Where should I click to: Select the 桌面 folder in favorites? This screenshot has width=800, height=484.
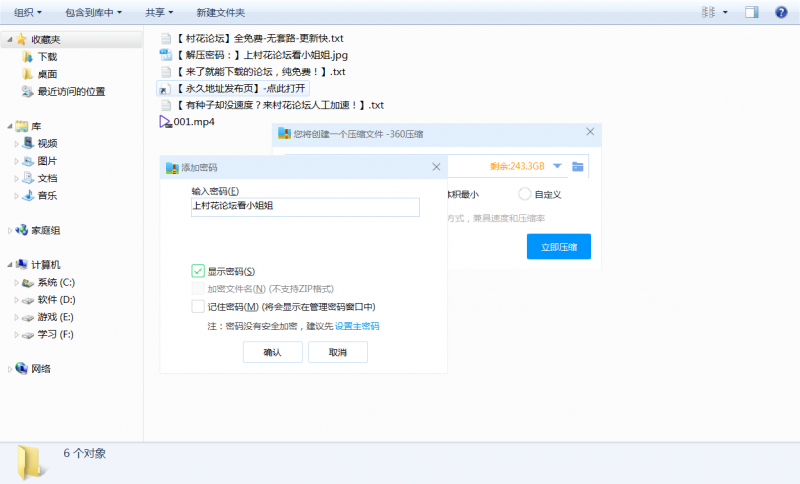47,74
